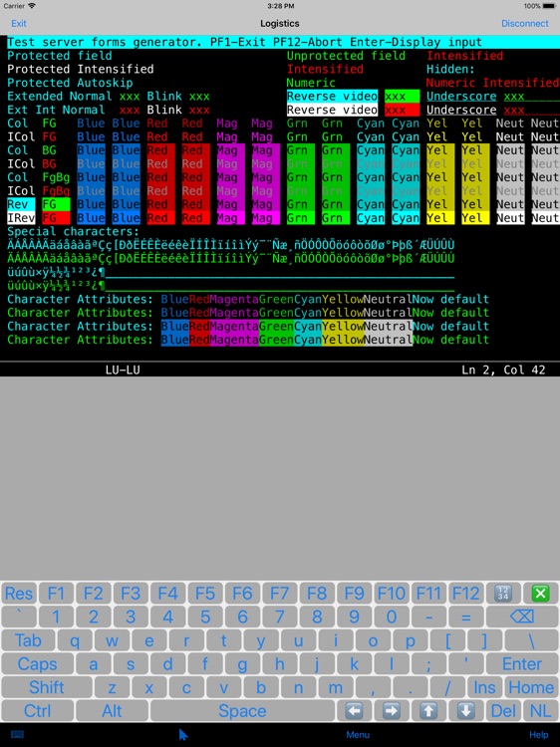Screen dimensions: 560x747
Task: Click the cyan 'Underscore' field
Action: tap(461, 97)
